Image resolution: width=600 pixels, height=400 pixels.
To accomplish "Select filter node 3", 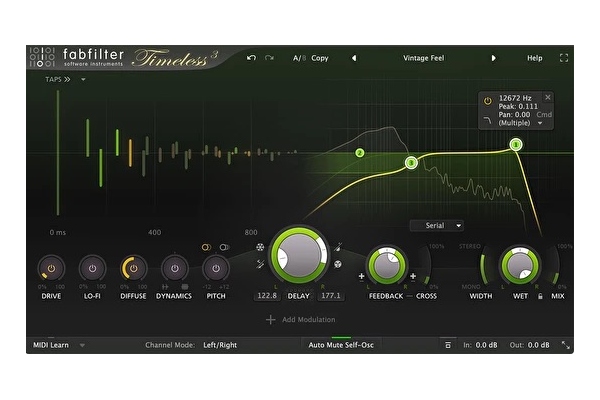I will (x=411, y=163).
